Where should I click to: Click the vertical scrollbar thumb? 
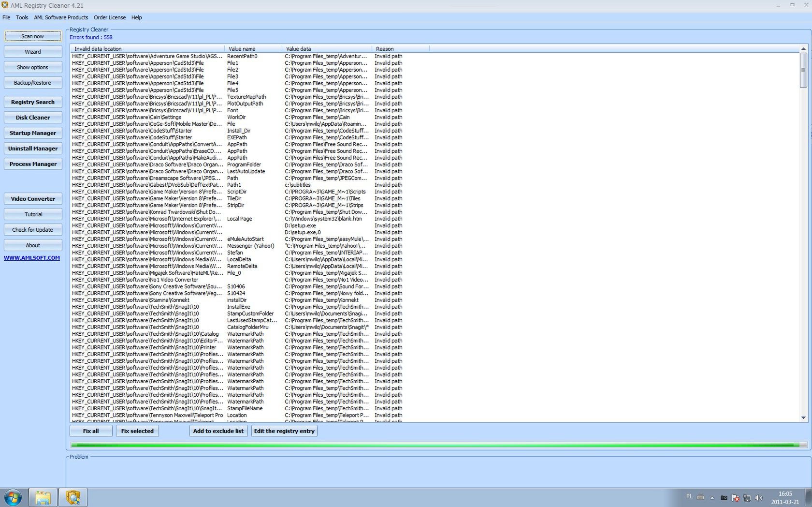[x=803, y=70]
